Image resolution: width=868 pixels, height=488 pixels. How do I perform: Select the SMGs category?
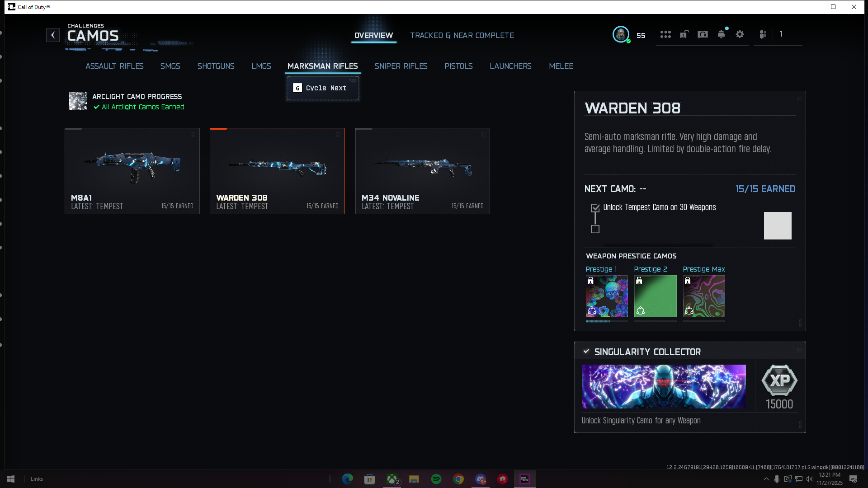tap(170, 66)
